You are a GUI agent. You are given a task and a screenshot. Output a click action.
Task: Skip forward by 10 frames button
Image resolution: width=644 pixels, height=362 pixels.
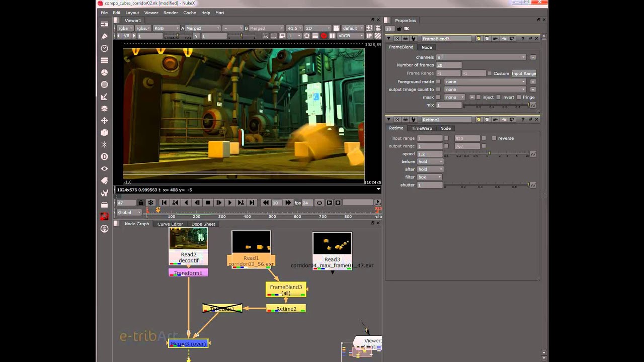click(288, 203)
